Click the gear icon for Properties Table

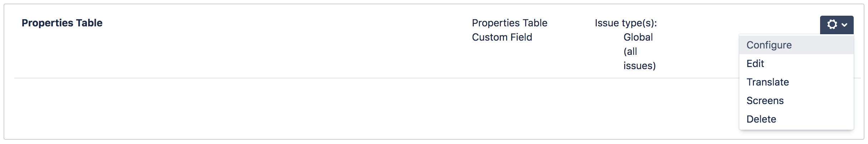[x=832, y=24]
